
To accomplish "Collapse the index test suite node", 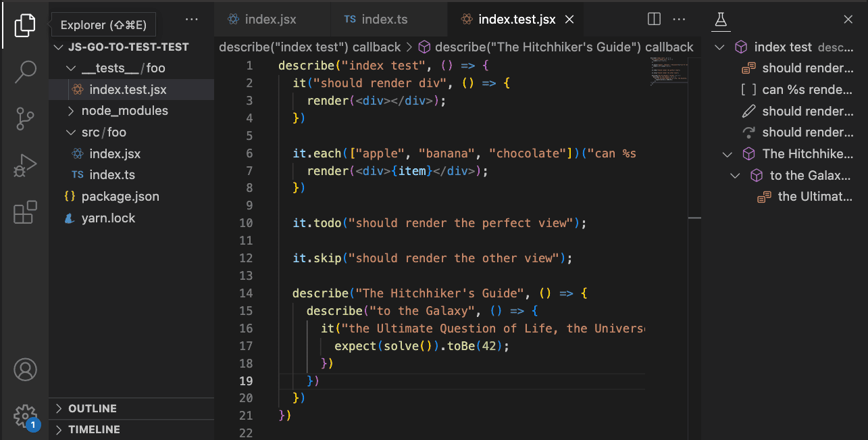I will point(720,47).
